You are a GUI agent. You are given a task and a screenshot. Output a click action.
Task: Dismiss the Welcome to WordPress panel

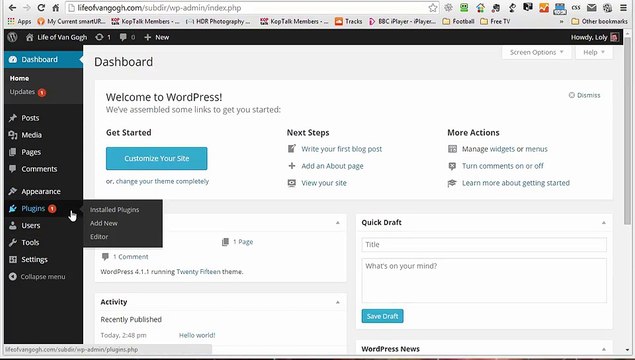(x=584, y=95)
